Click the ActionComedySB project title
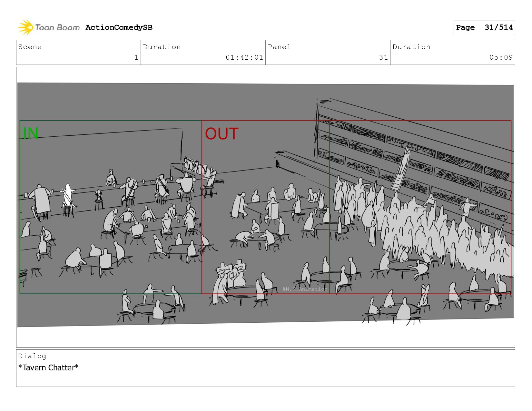The width and height of the screenshot is (532, 411). 119,27
